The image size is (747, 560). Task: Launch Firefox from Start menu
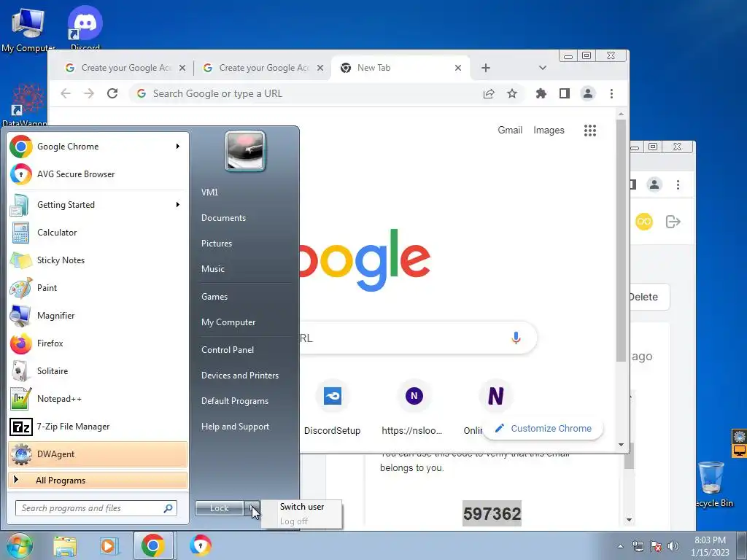[98, 343]
